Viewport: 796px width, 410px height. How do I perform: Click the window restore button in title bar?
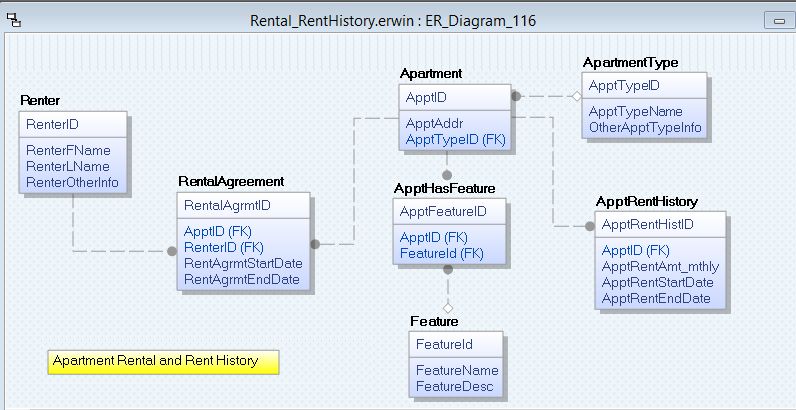[776, 21]
